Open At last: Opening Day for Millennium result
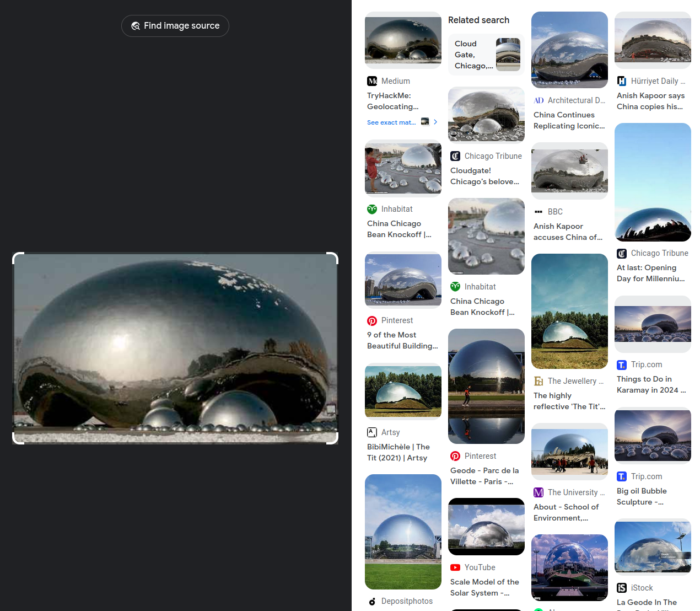The height and width of the screenshot is (611, 700). pyautogui.click(x=651, y=273)
